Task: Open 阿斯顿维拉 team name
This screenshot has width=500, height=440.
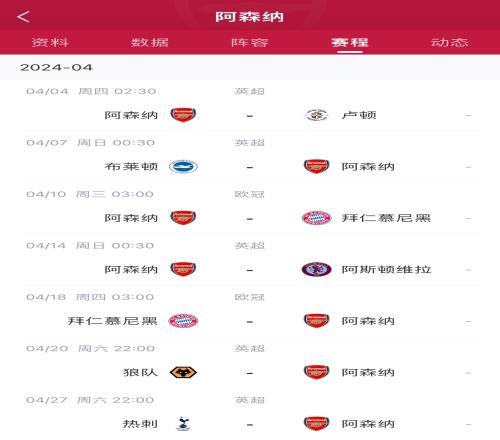Action: 386,269
